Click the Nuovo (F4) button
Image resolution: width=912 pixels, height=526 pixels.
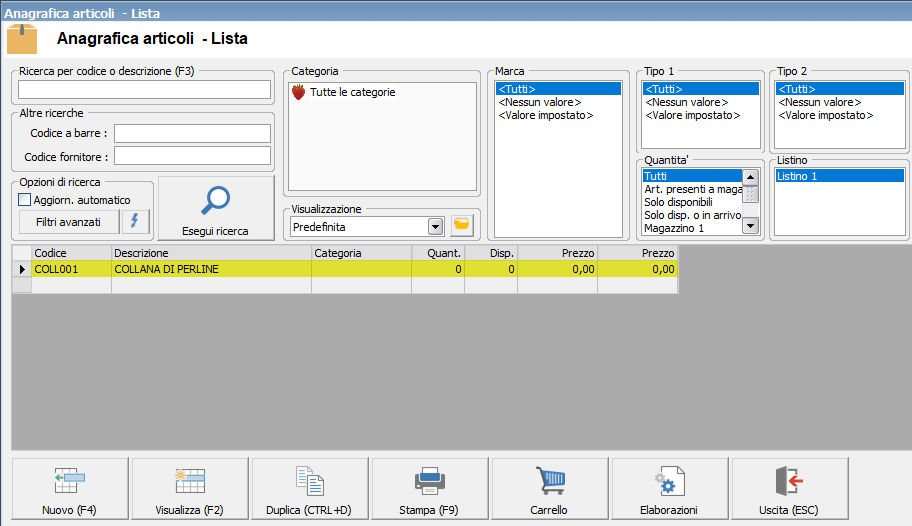click(70, 489)
